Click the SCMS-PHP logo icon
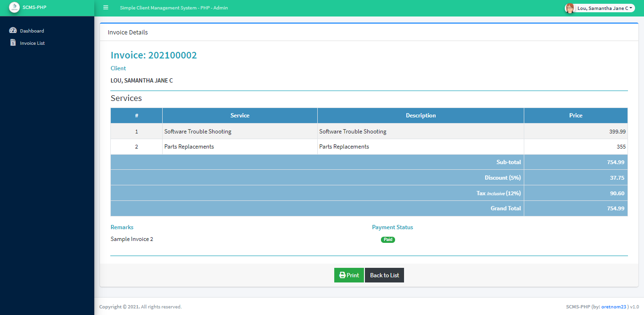 click(x=14, y=8)
